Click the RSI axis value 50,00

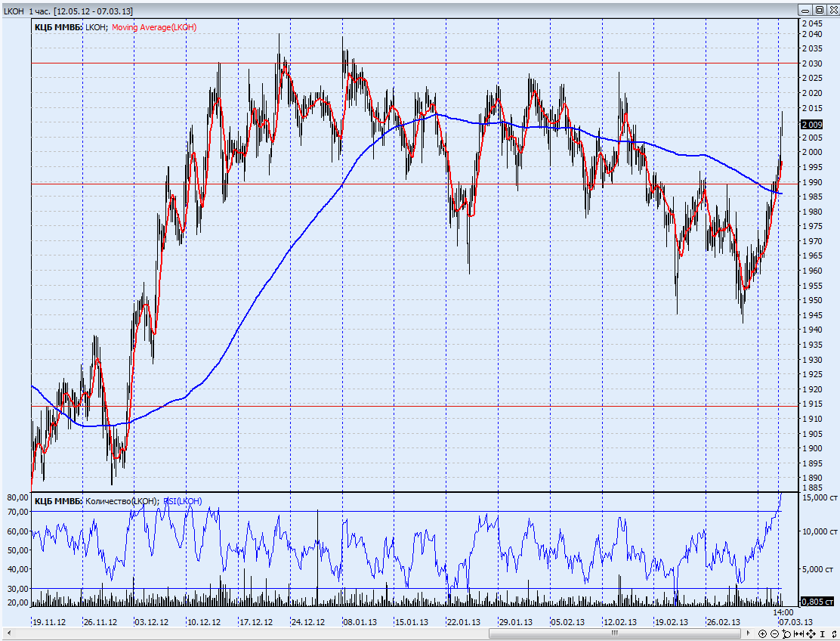point(17,550)
